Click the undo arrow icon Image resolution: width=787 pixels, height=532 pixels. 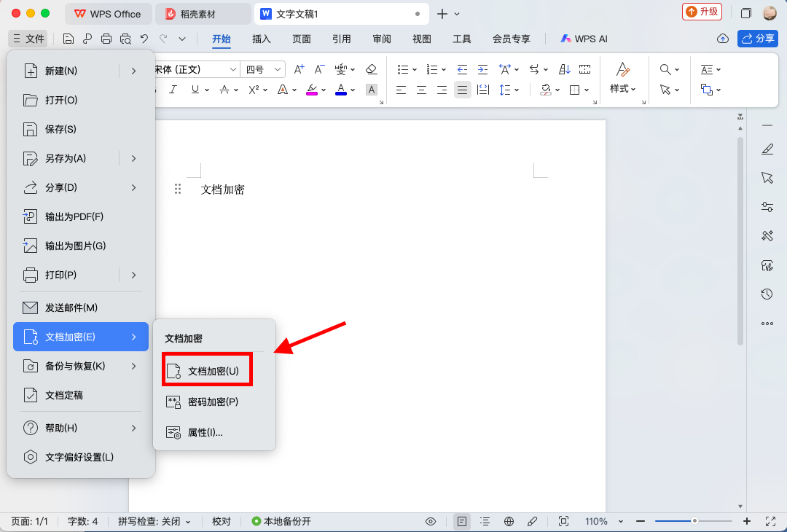144,39
